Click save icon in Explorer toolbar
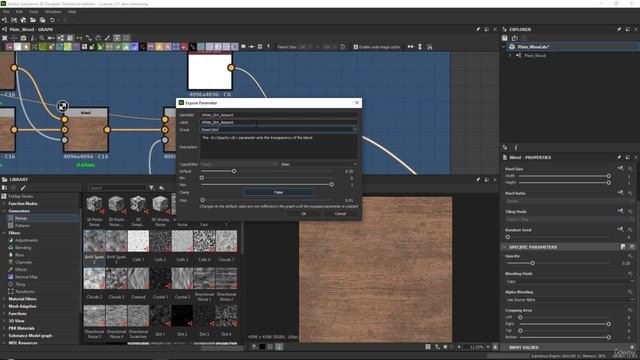 coord(505,38)
